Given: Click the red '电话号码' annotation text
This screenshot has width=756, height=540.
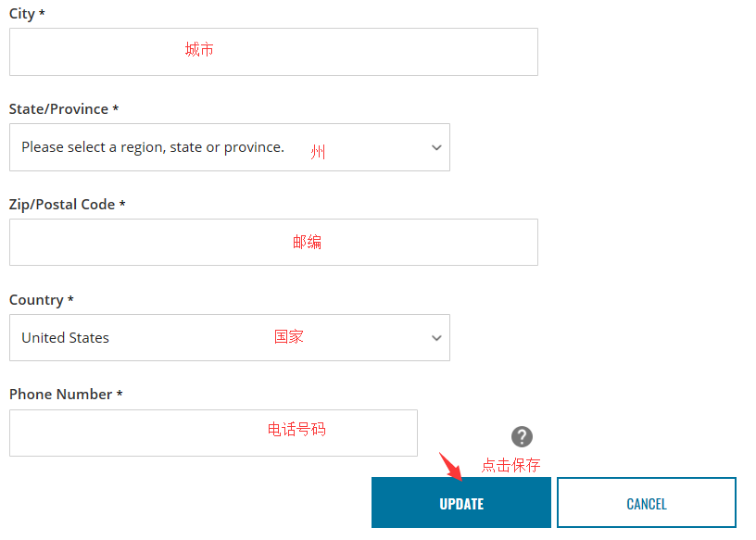Looking at the screenshot, I should click(x=296, y=430).
